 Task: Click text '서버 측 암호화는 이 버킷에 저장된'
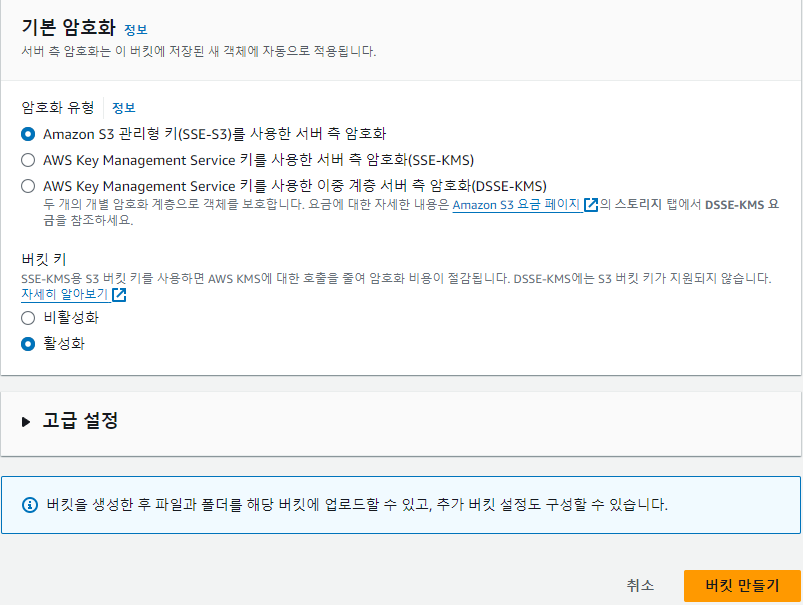tap(113, 51)
